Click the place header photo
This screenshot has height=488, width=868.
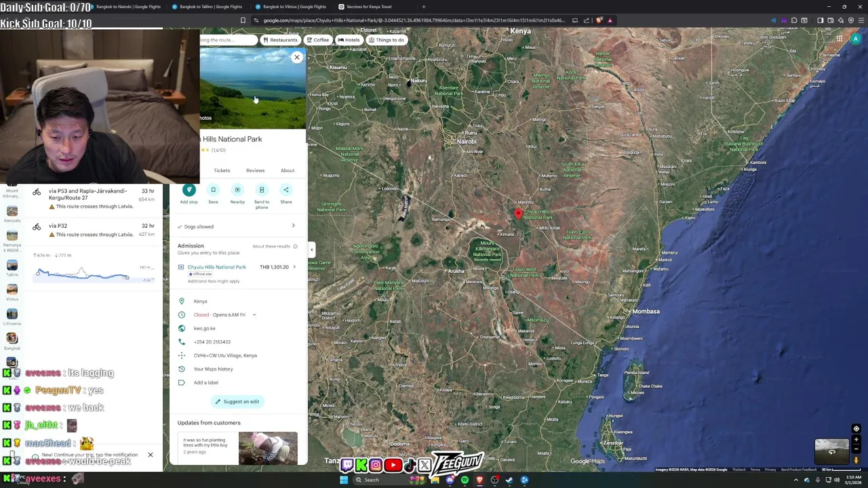pyautogui.click(x=253, y=88)
